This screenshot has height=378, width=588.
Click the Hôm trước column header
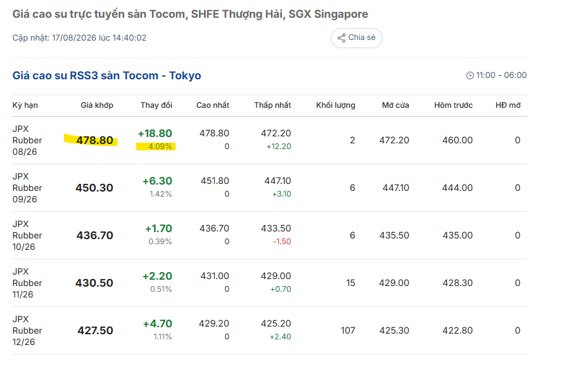[454, 105]
